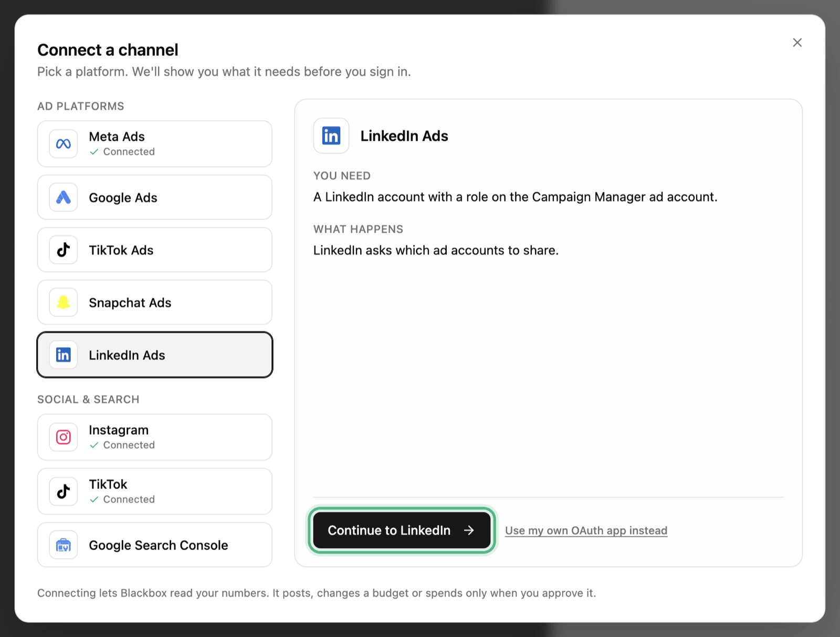Screen dimensions: 840x637
Task: Click the Campaign Manager requirement text
Action: [515, 197]
